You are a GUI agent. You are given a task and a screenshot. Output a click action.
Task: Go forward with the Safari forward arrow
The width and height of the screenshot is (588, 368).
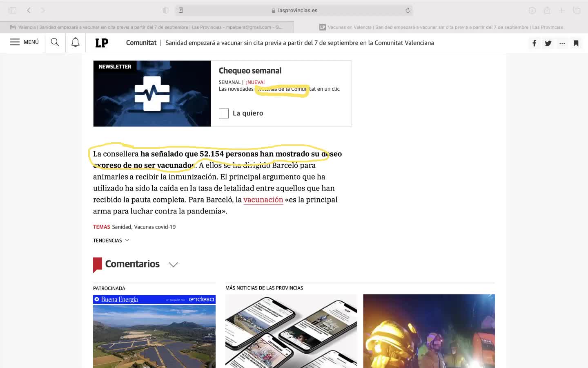[x=43, y=10]
